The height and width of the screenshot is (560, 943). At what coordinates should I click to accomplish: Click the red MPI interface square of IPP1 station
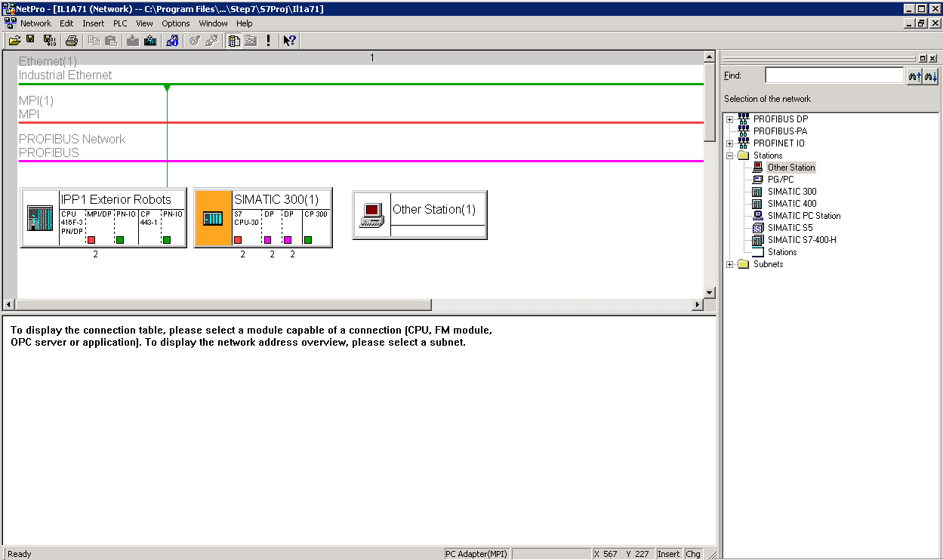[x=91, y=240]
